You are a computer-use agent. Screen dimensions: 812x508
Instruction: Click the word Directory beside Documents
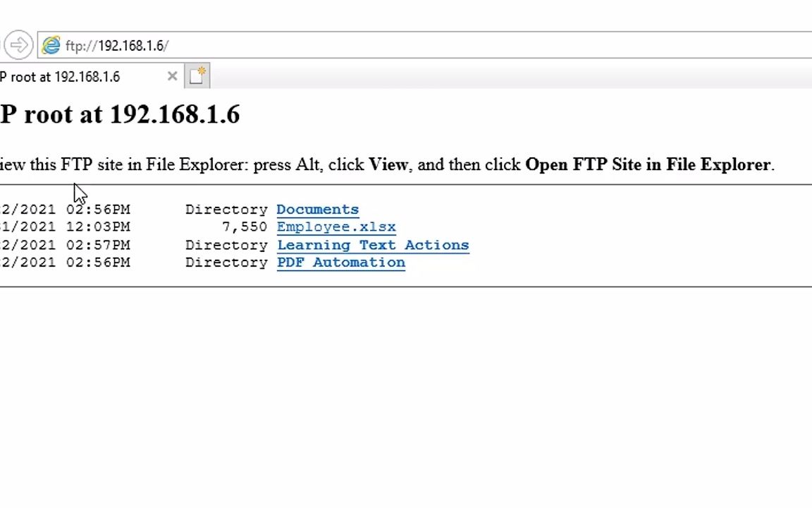coord(226,210)
